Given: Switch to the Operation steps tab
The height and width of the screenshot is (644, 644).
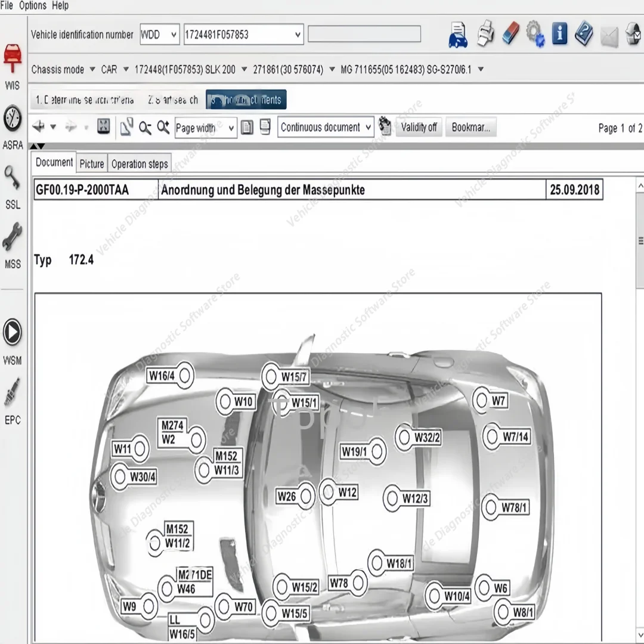Looking at the screenshot, I should (140, 164).
